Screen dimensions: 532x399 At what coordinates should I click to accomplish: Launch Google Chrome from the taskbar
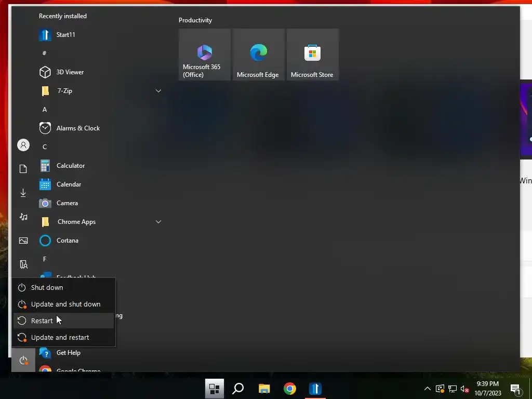point(290,389)
